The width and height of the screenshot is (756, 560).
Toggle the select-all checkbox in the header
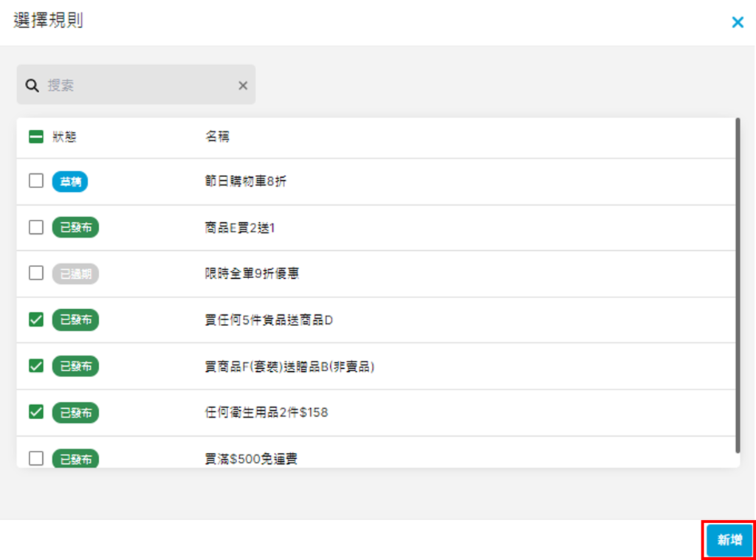(x=35, y=137)
